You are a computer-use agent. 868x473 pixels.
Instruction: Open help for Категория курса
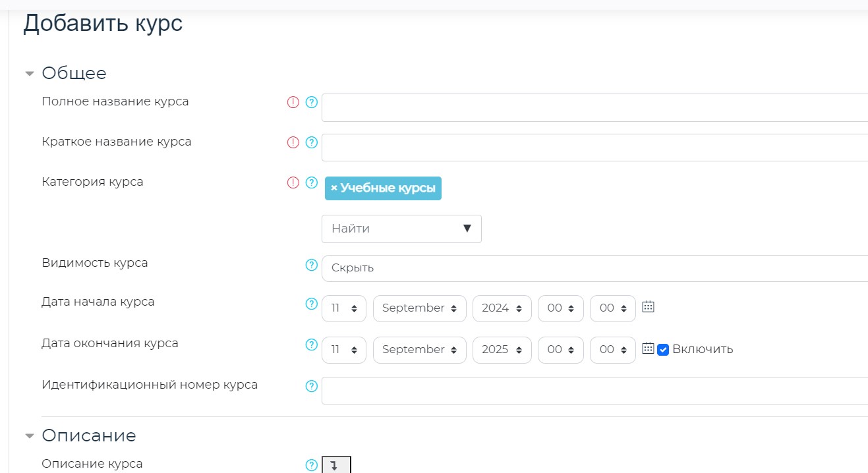coord(312,182)
